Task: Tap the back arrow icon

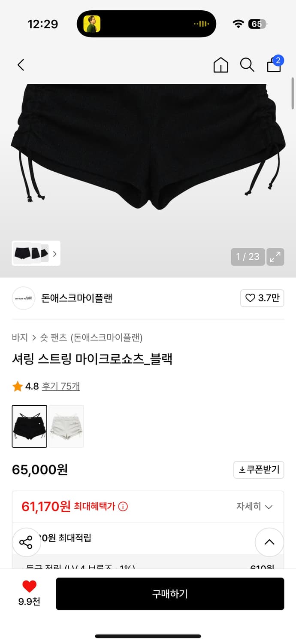Action: (21, 65)
